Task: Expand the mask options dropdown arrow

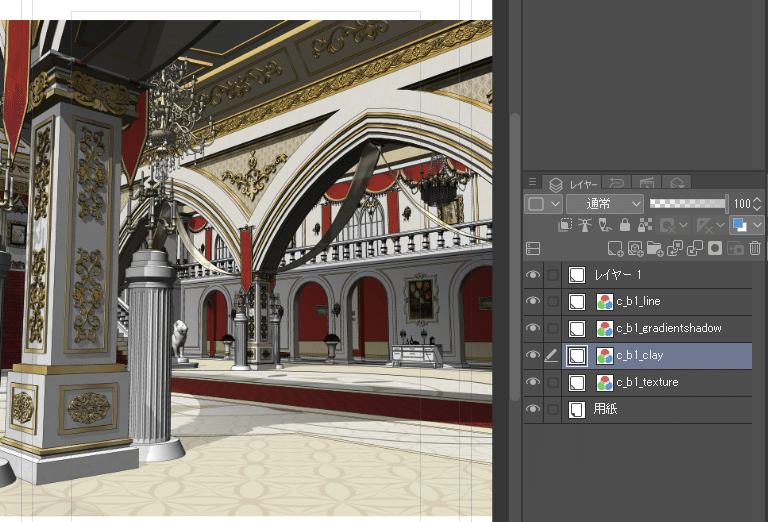Action: [x=684, y=225]
